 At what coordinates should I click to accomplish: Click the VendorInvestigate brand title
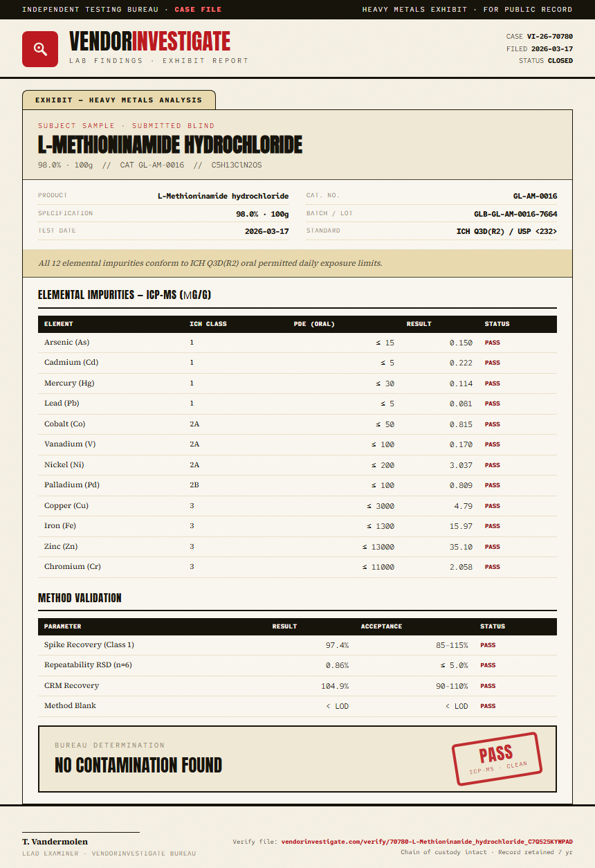pyautogui.click(x=149, y=42)
